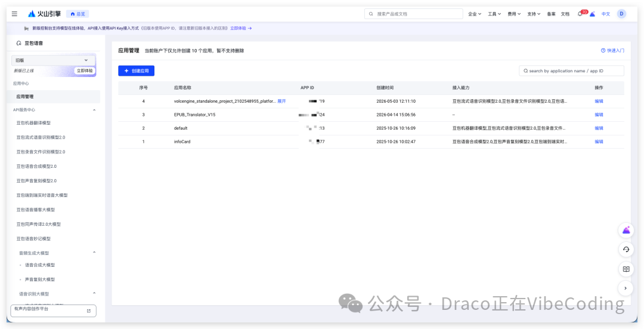Select the default application name
The image size is (644, 329).
click(181, 128)
